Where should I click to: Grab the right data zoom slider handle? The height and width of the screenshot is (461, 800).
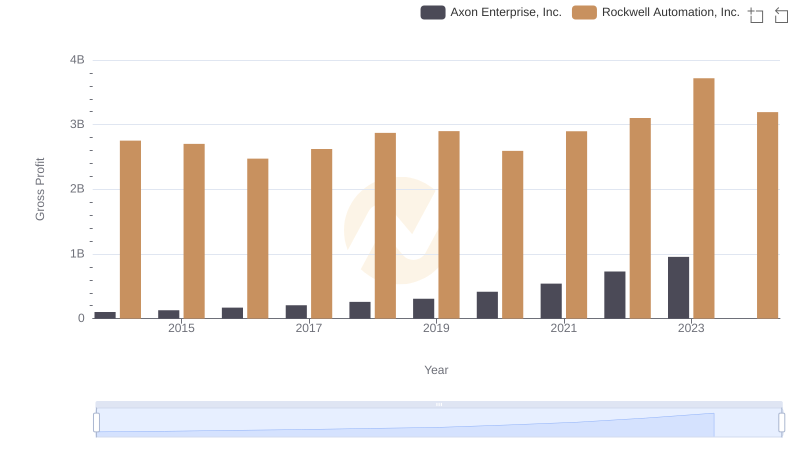point(781,423)
